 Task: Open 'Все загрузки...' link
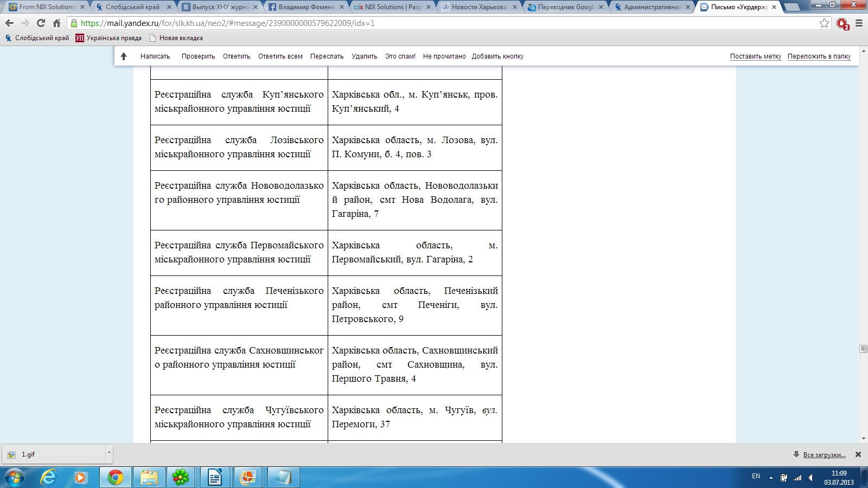[824, 455]
